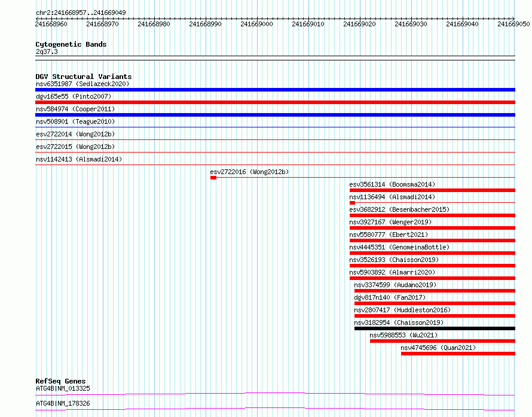The height and width of the screenshot is (417, 532).
Task: Click the black bar under nsv3182954
Action: click(435, 328)
